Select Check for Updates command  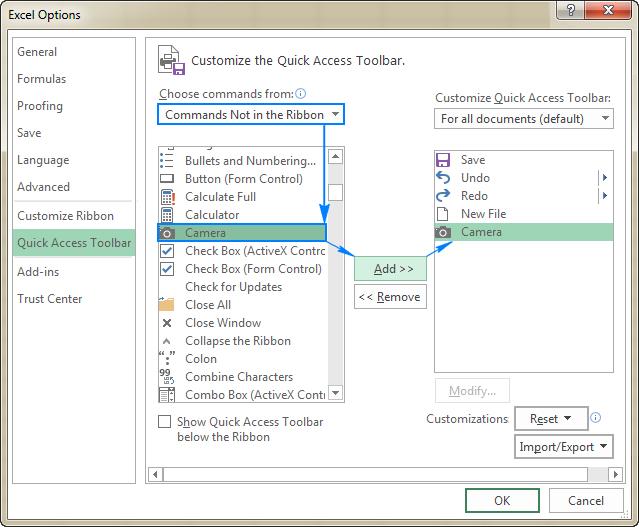pyautogui.click(x=234, y=287)
